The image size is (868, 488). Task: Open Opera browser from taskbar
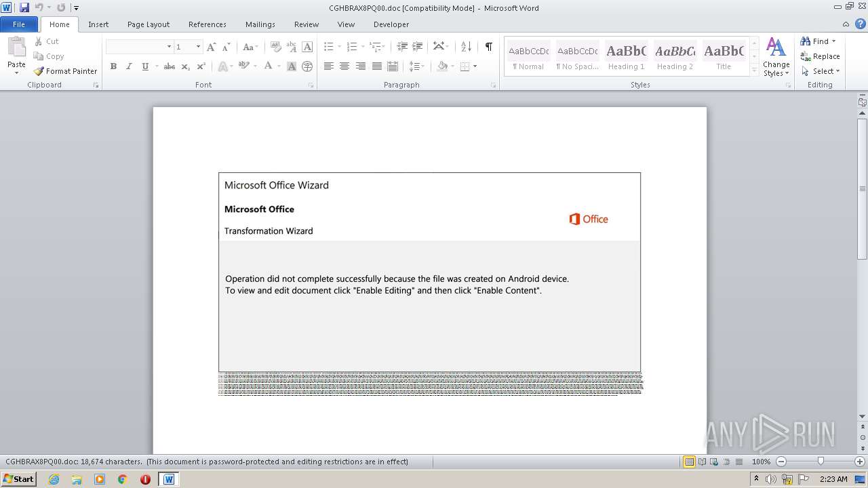click(x=145, y=479)
